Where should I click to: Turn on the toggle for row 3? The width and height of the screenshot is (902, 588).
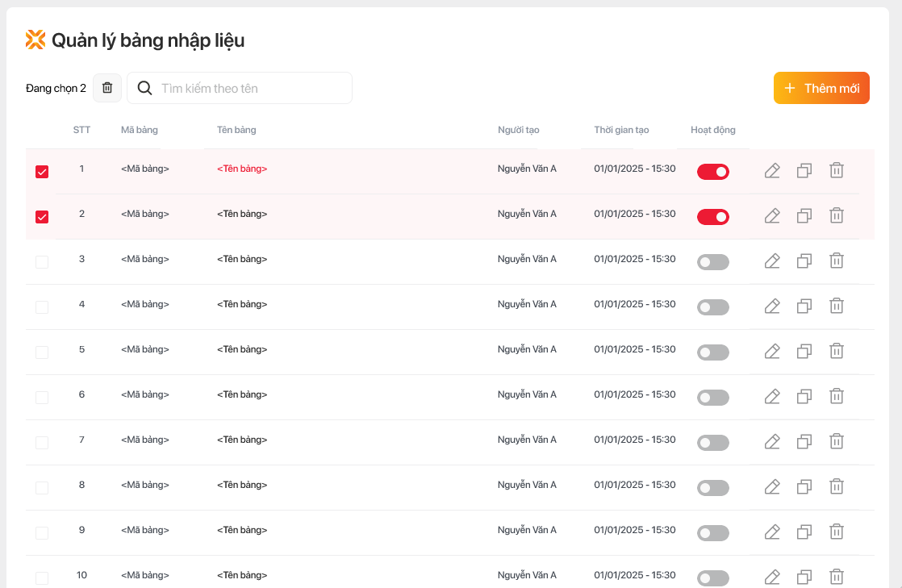[712, 262]
